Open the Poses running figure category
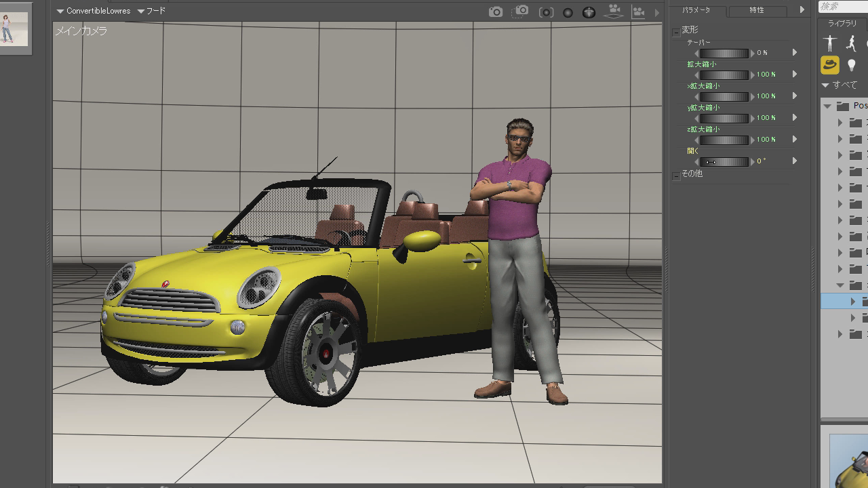This screenshot has height=488, width=868. (852, 43)
